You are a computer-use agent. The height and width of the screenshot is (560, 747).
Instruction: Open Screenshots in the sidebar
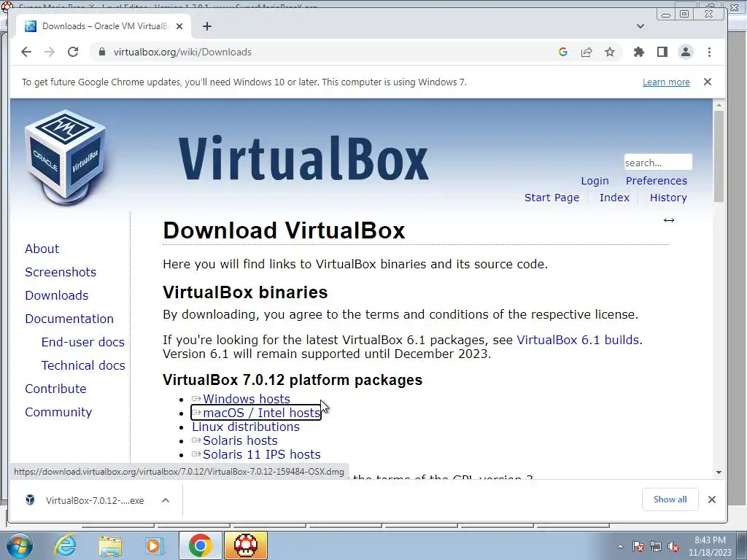tap(61, 272)
